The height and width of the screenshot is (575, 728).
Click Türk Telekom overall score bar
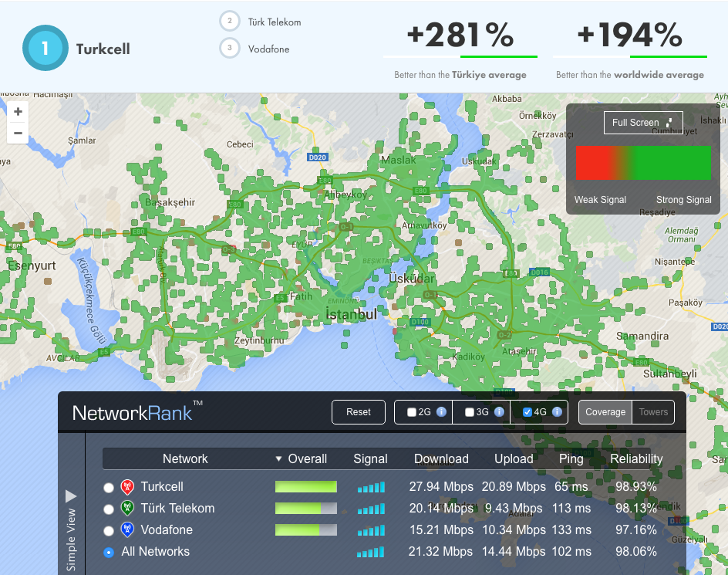[306, 508]
